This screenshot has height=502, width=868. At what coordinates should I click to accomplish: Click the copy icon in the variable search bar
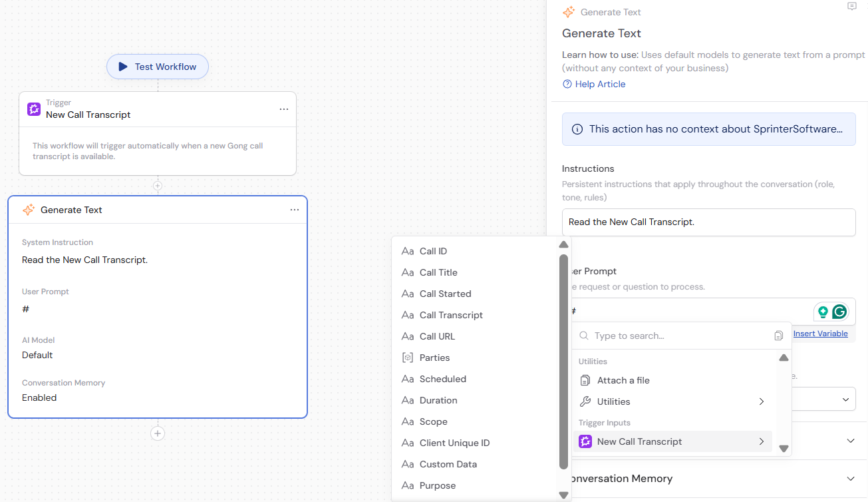(778, 336)
